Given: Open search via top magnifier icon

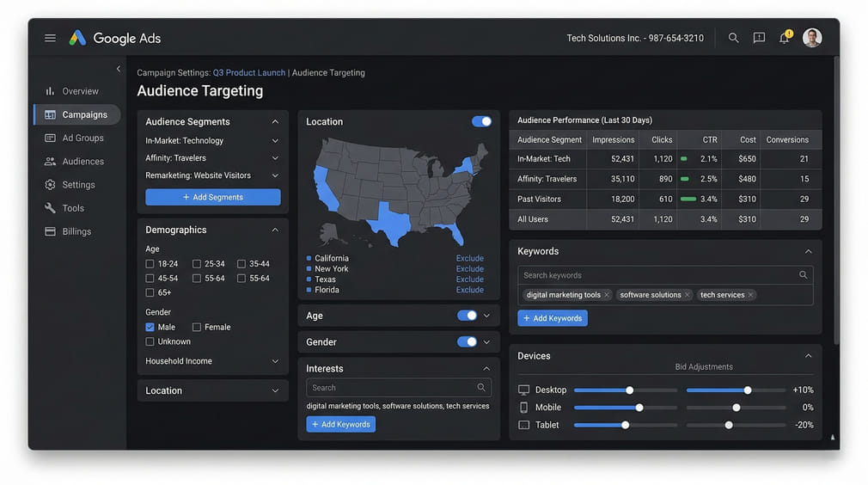Looking at the screenshot, I should (x=733, y=38).
